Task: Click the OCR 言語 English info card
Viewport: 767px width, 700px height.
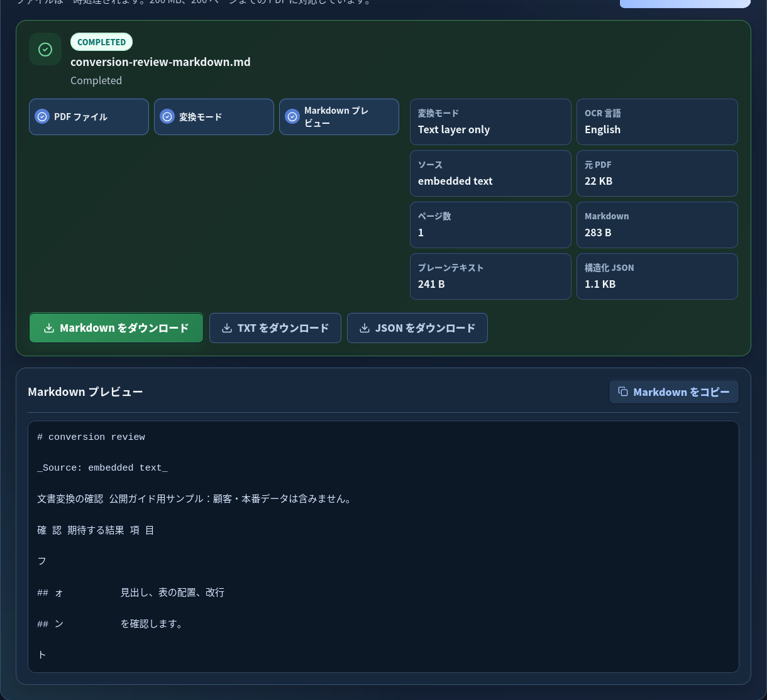Action: [x=657, y=122]
